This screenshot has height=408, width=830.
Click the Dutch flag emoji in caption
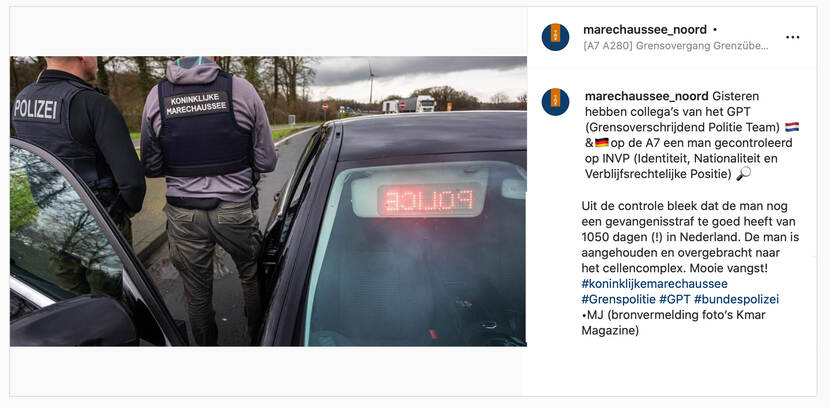coord(792,127)
